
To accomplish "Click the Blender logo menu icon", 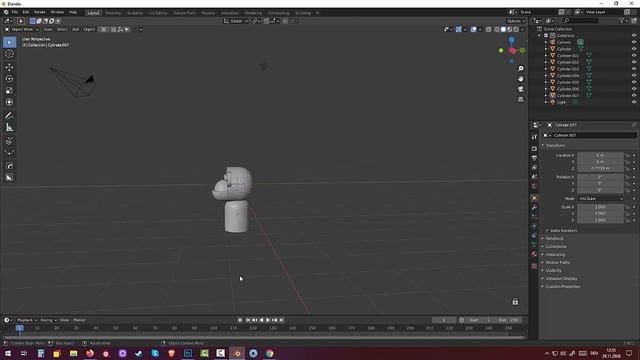I will pos(6,13).
